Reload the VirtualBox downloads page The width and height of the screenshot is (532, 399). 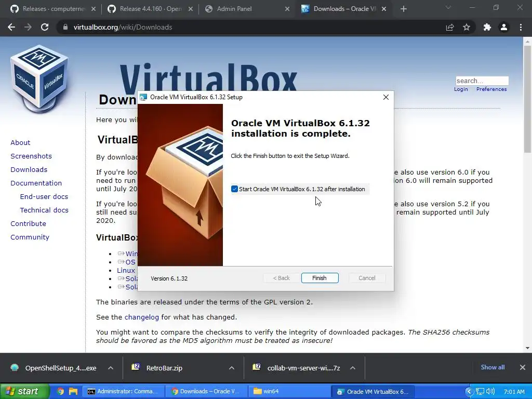45,27
